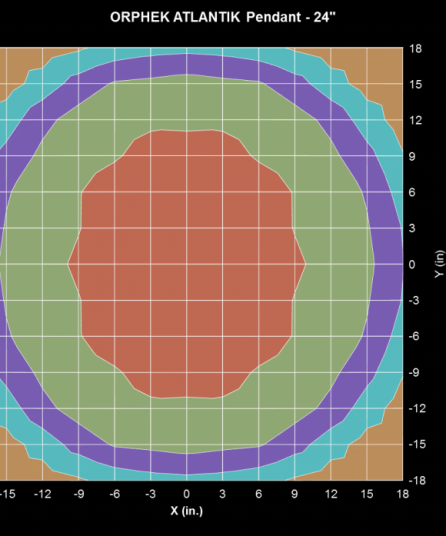
Task: Click the red central zone of the plot
Action: pos(186,264)
